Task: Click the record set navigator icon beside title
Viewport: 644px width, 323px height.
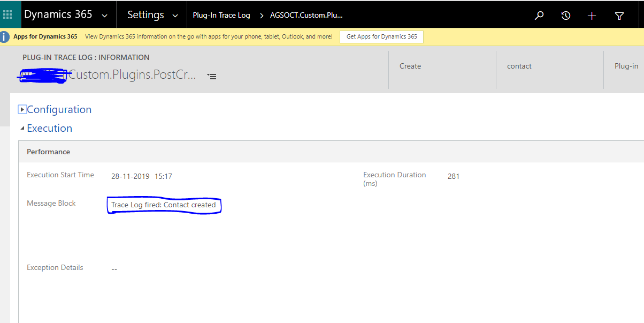Action: point(212,76)
